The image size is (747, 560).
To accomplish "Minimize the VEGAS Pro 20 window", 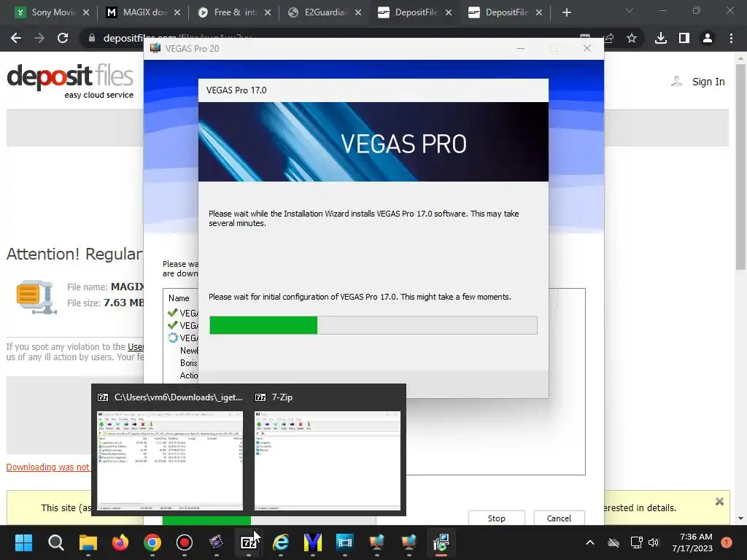I will coord(521,49).
